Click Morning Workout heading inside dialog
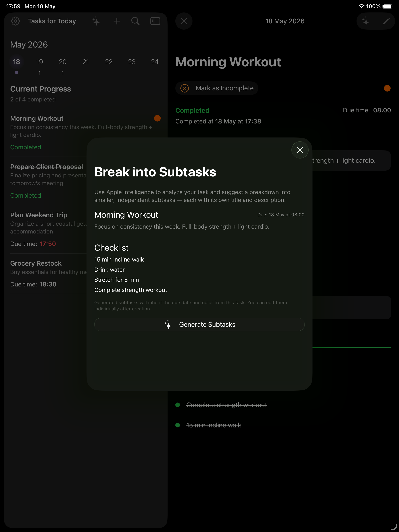Screen dimensions: 399x532 [x=126, y=215]
